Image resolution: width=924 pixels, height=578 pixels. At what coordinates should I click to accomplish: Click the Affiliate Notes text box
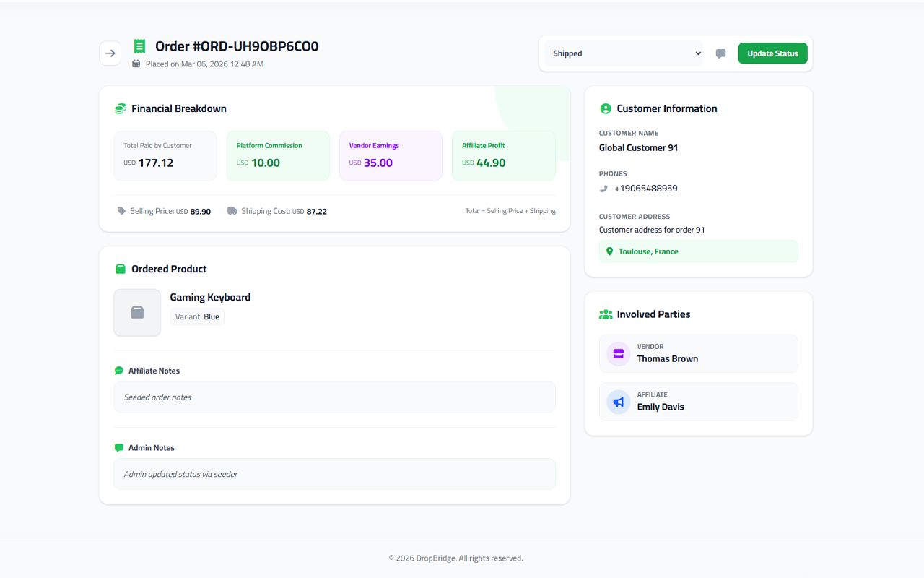pyautogui.click(x=334, y=397)
